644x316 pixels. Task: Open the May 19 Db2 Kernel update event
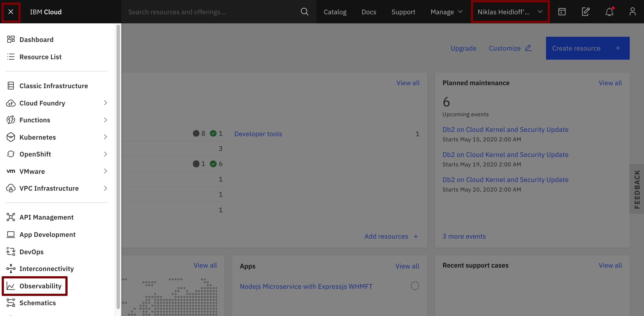505,155
